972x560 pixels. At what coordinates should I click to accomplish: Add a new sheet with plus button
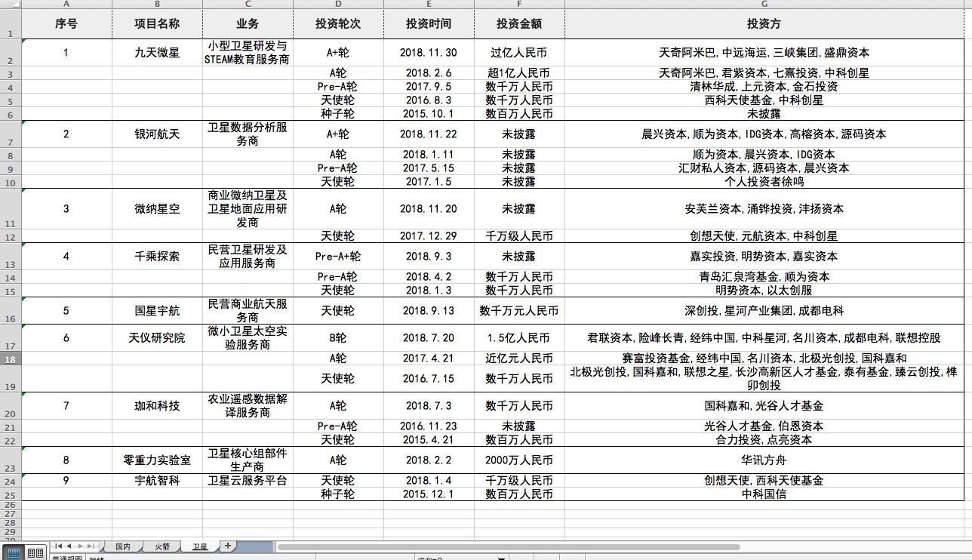click(x=227, y=546)
